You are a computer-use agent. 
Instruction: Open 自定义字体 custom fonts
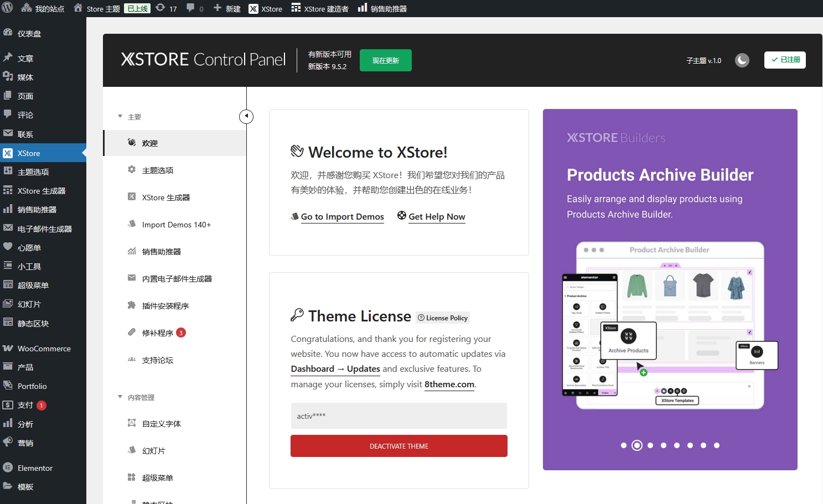point(175,424)
